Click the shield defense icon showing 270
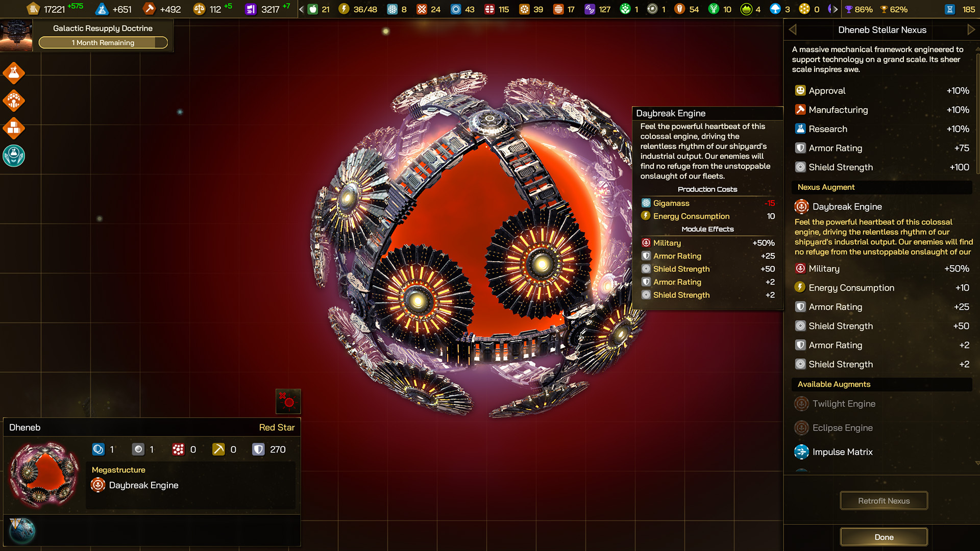 [x=258, y=449]
